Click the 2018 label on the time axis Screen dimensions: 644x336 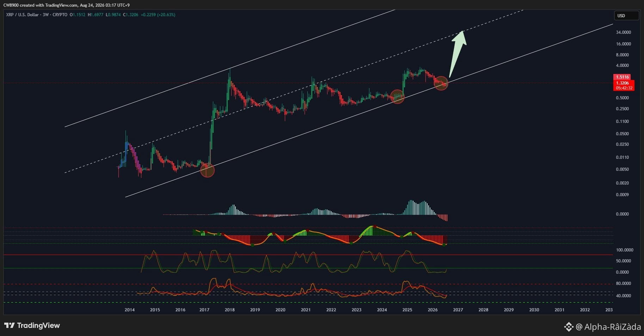pos(229,310)
